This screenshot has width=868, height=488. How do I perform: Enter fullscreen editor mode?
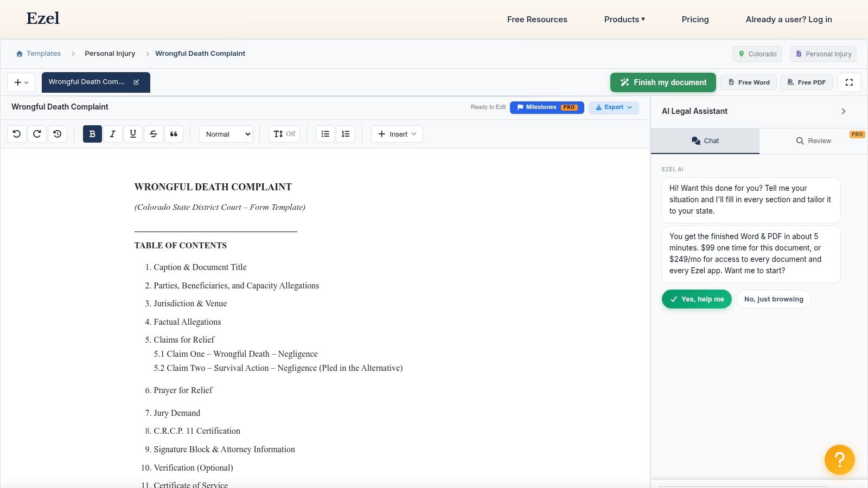pos(850,82)
